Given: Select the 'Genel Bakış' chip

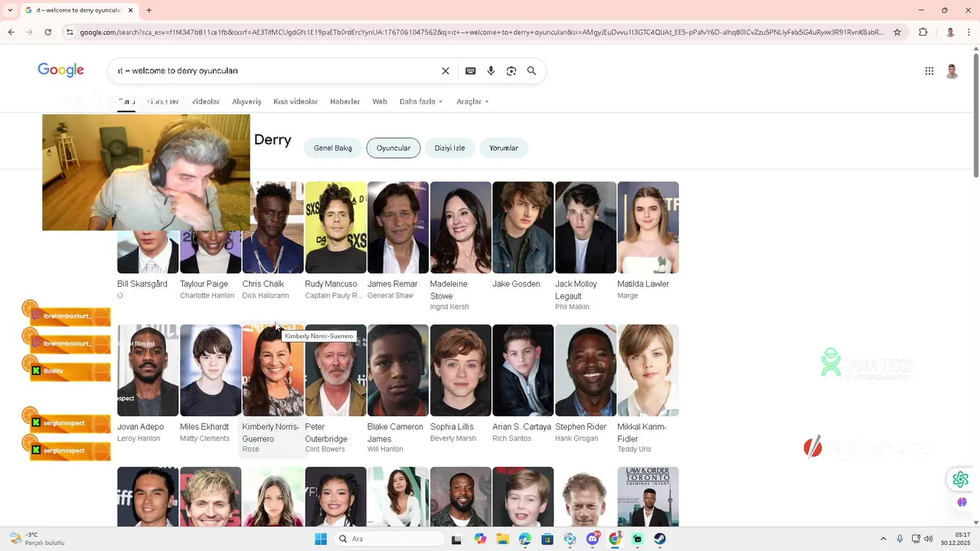Looking at the screenshot, I should point(333,148).
